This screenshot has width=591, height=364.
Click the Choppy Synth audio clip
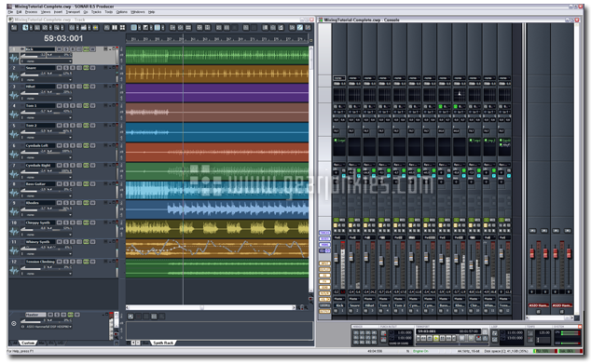point(217,228)
